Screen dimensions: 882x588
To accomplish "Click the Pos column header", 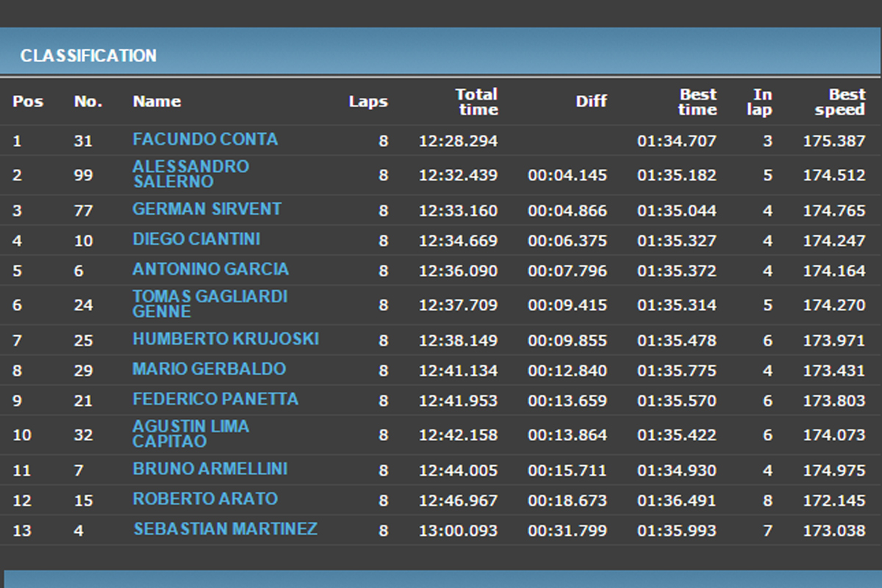I will 28,101.
